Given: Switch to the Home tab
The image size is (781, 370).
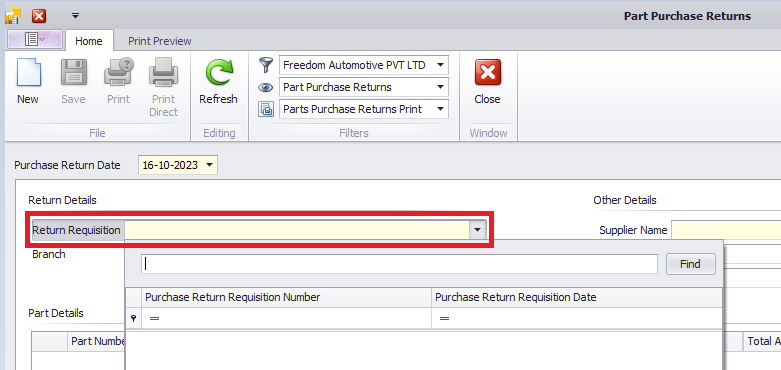Looking at the screenshot, I should (x=89, y=41).
